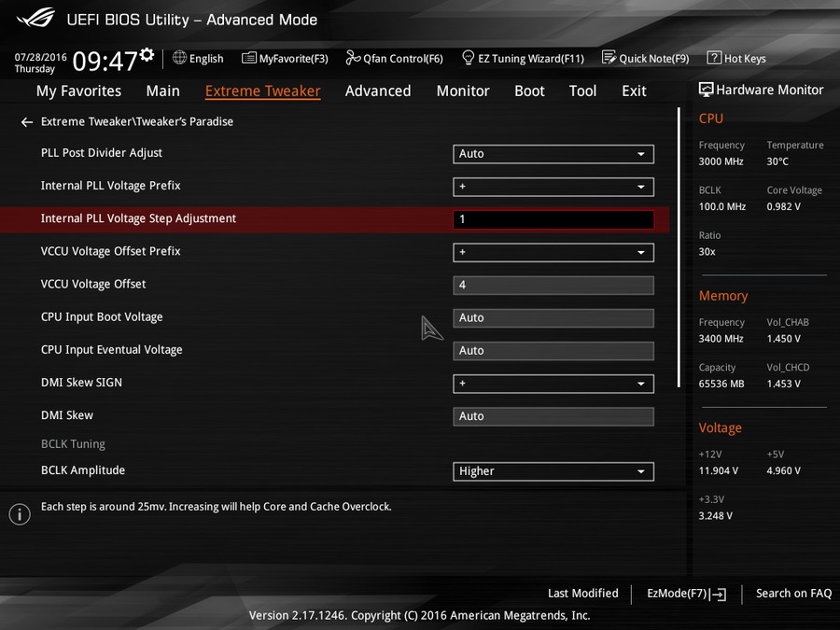Select 'CPU Input Eventual Voltage' label
840x630 pixels.
111,350
